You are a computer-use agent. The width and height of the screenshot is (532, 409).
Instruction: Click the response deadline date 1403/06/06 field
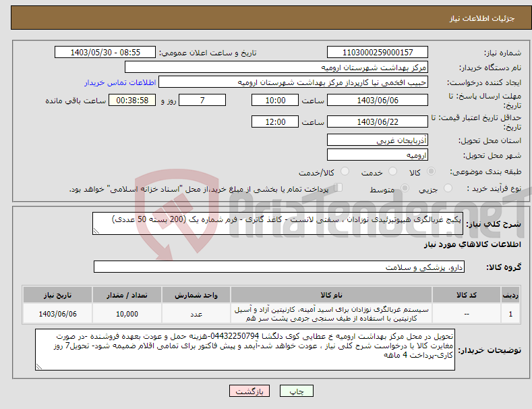(378, 100)
